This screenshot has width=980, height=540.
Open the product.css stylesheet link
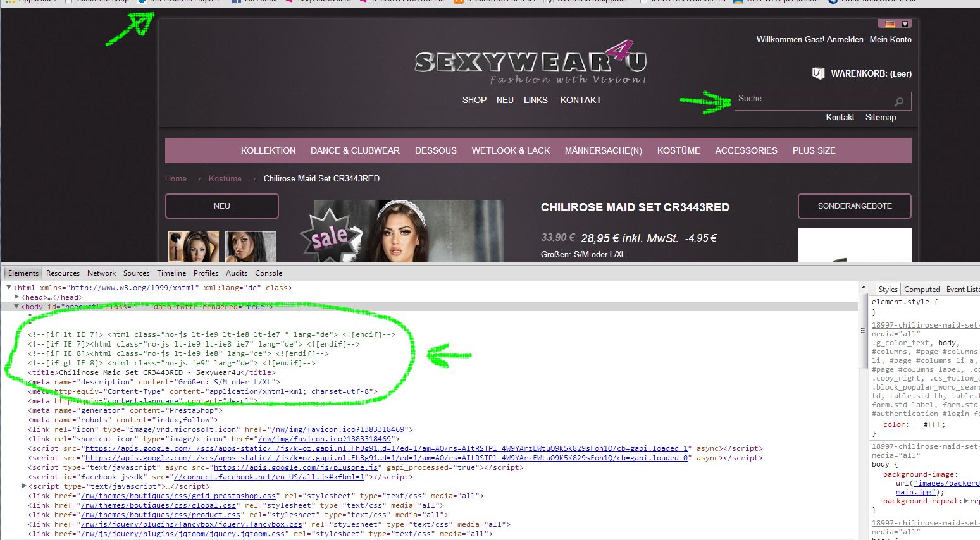click(161, 515)
